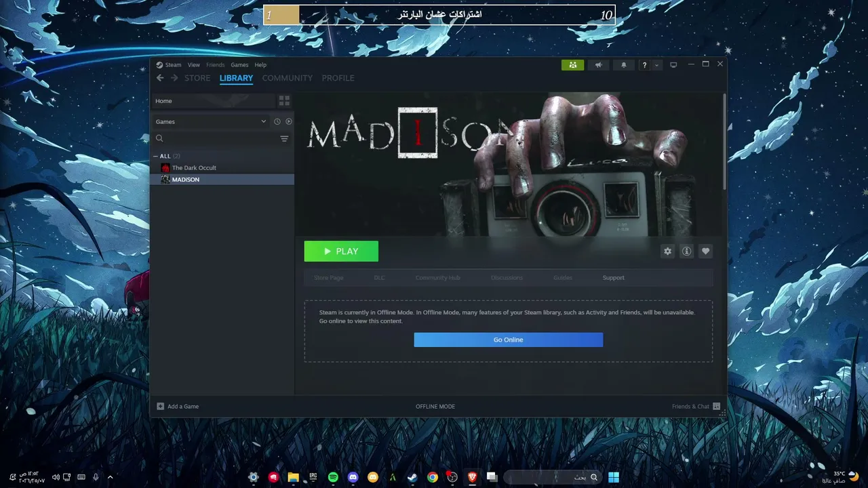The width and height of the screenshot is (868, 488).
Task: Click The Dark Occult game icon
Action: click(165, 167)
